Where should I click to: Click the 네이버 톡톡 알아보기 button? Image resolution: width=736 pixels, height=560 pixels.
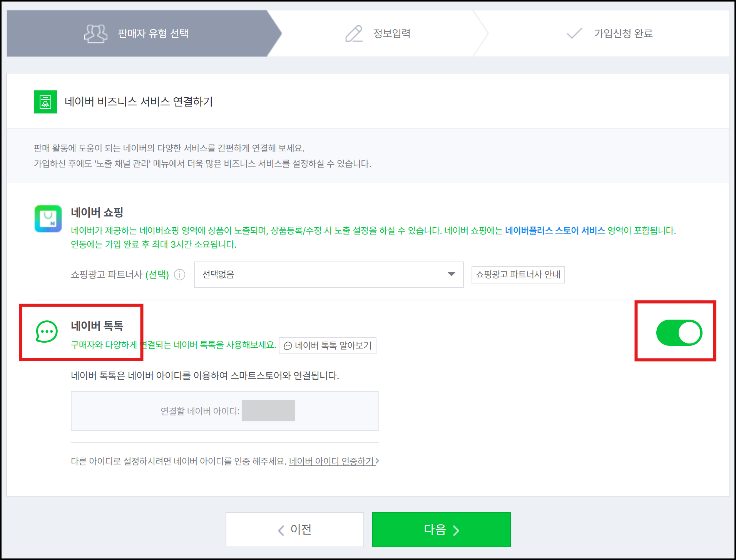coord(328,345)
